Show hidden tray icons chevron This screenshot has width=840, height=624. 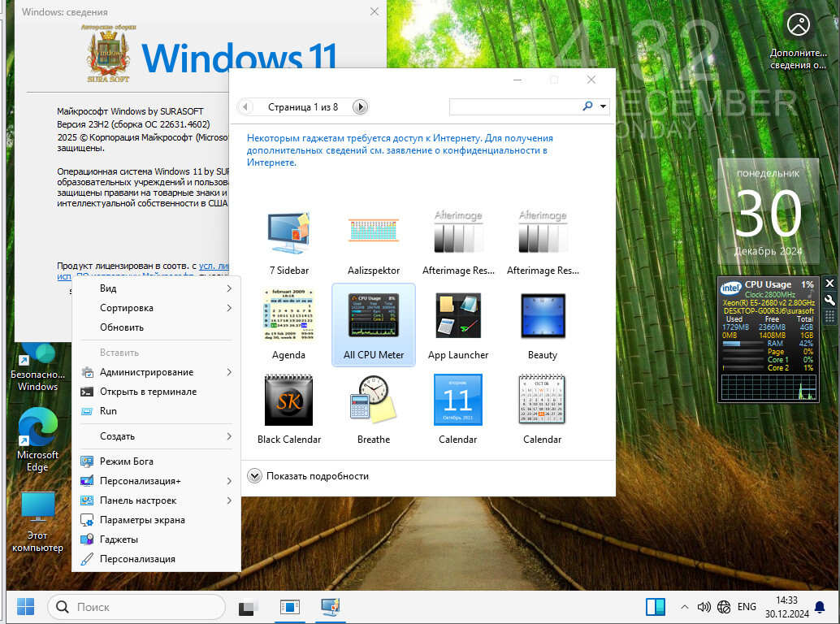click(x=684, y=607)
